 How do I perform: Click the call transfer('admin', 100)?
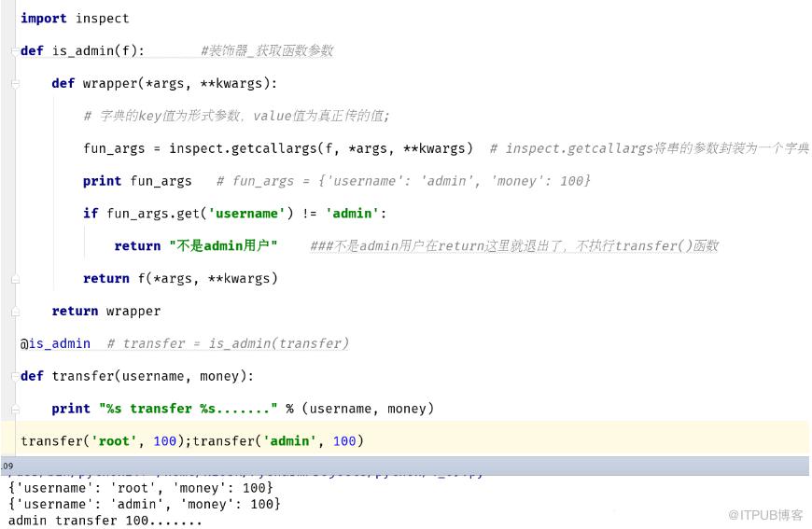click(278, 441)
